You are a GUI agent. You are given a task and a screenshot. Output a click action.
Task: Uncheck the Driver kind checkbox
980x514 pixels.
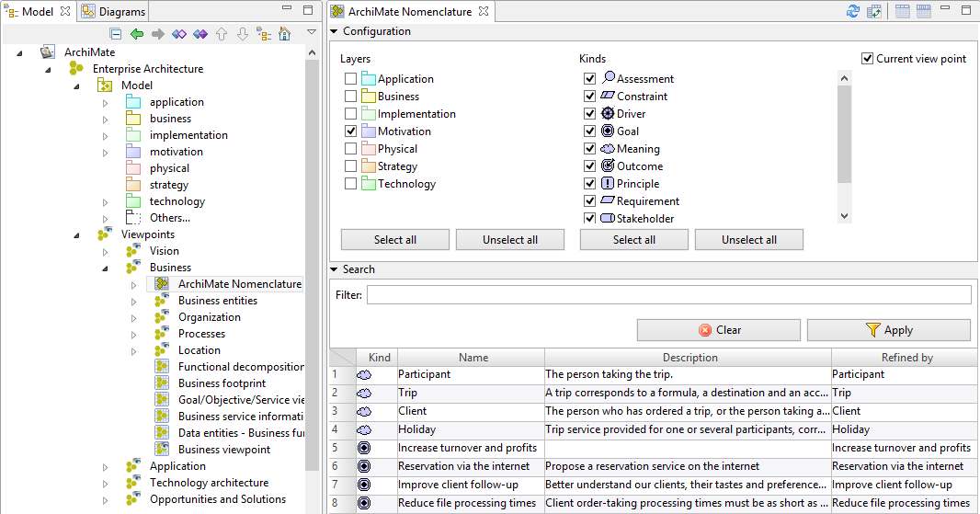(x=589, y=114)
